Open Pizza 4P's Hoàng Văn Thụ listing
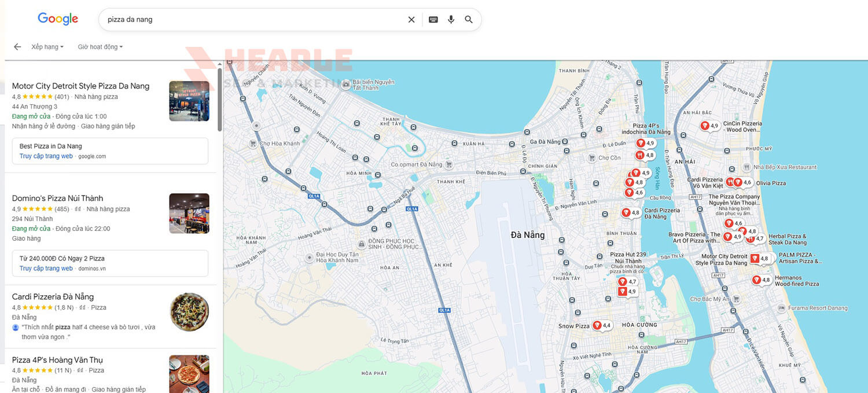868x393 pixels. point(57,360)
